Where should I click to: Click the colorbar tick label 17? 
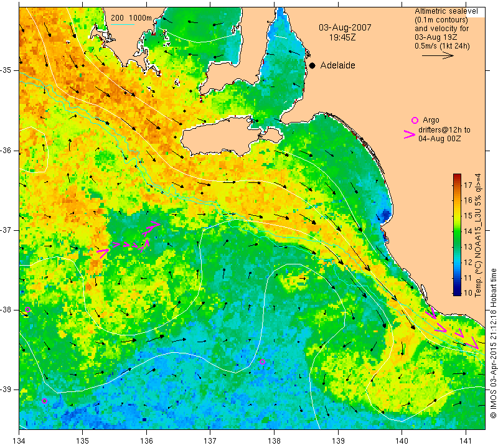coord(468,185)
